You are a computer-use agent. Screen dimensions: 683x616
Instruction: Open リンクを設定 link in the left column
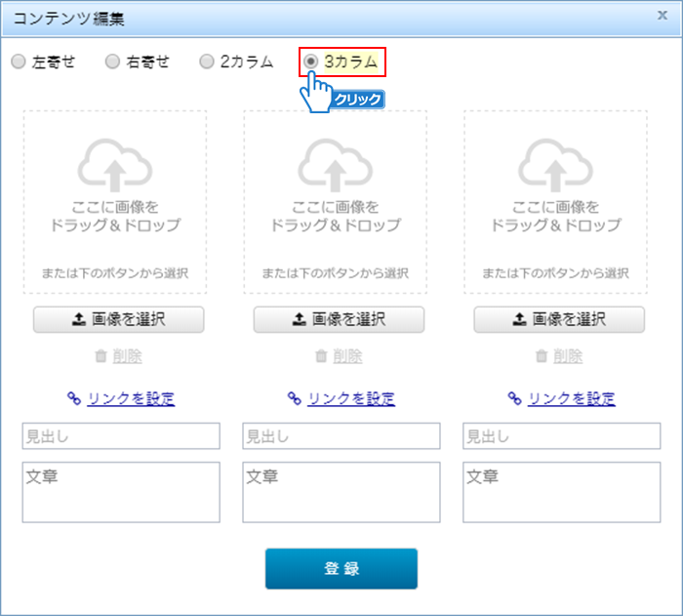131,398
